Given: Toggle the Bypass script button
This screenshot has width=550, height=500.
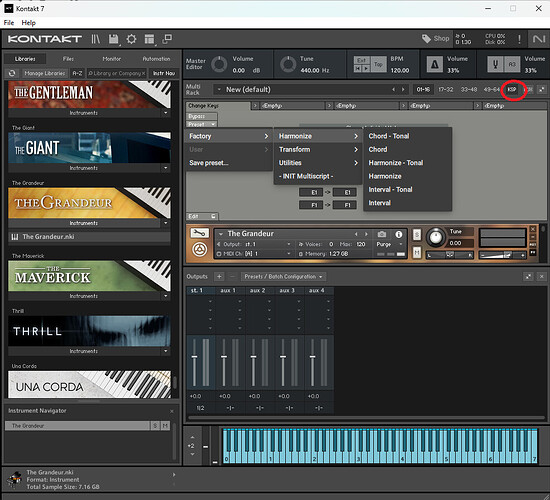Looking at the screenshot, I should pos(202,116).
